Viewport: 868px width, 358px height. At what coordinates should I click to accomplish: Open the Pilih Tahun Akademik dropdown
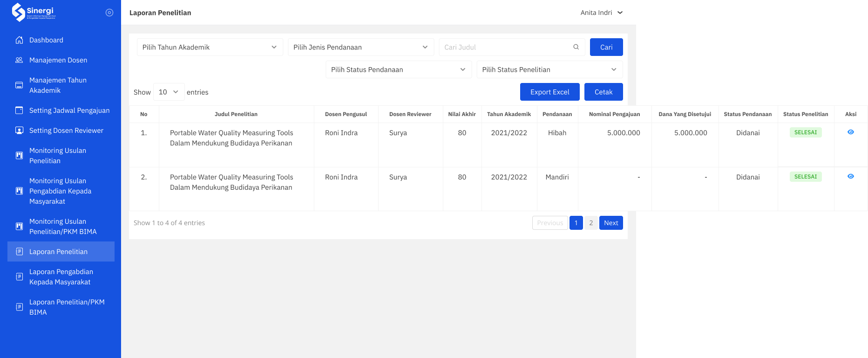[x=210, y=47]
